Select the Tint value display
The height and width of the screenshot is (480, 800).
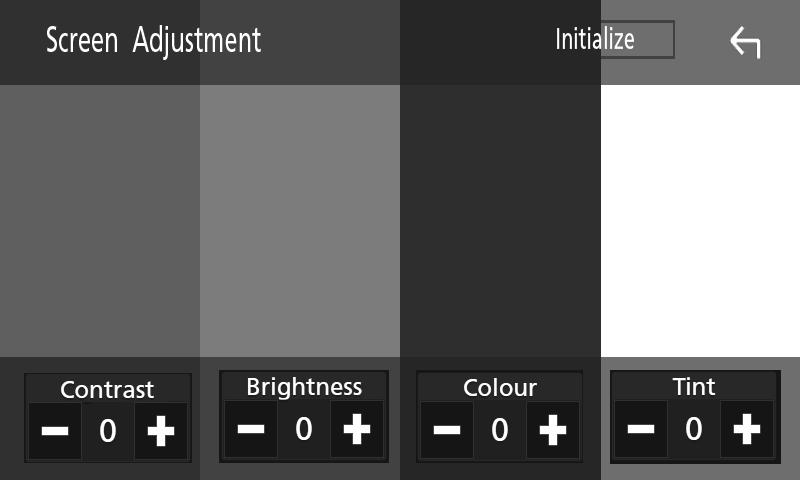click(694, 429)
